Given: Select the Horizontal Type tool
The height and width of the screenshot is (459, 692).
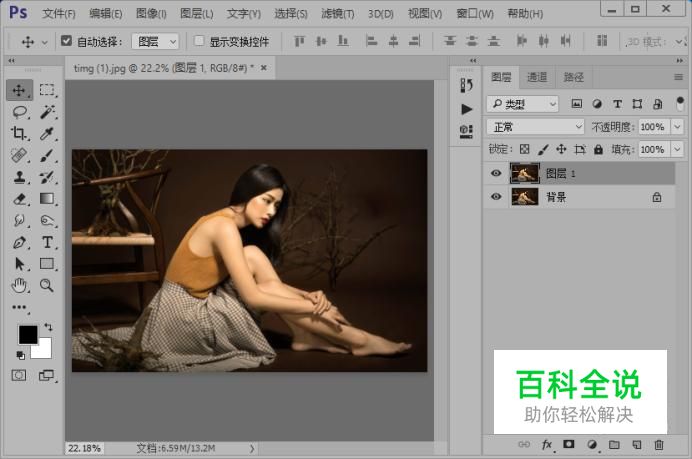Looking at the screenshot, I should pos(47,242).
